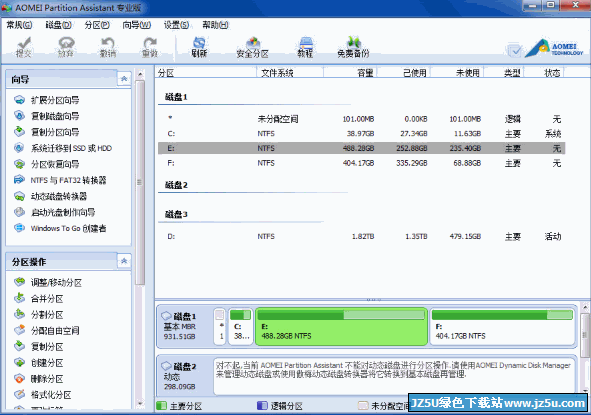Select the 未分配空间 101.00MB row
This screenshot has height=415, width=591.
pos(361,119)
